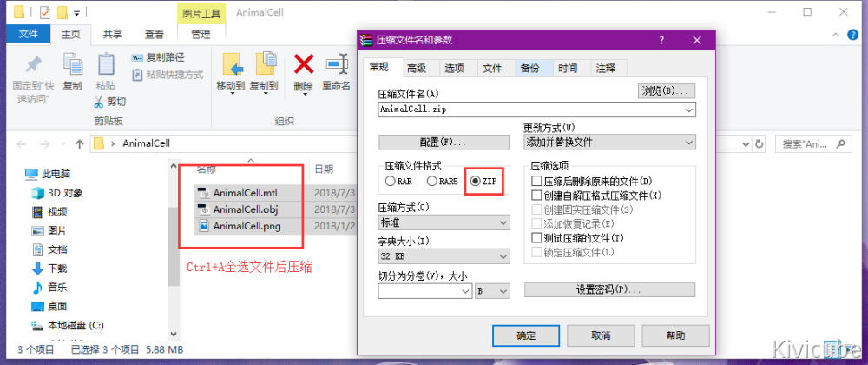Open Downloads (下载) in the sidebar
868x365 pixels.
pos(57,269)
